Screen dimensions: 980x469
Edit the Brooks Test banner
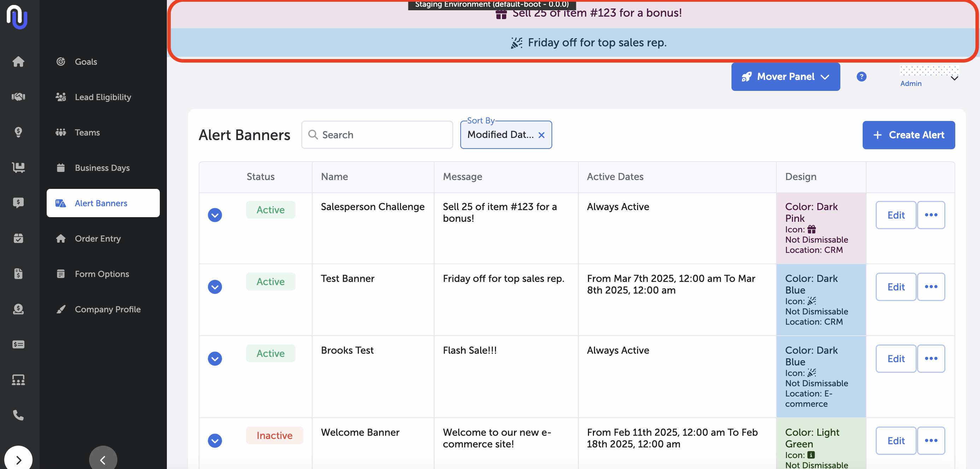pyautogui.click(x=896, y=359)
